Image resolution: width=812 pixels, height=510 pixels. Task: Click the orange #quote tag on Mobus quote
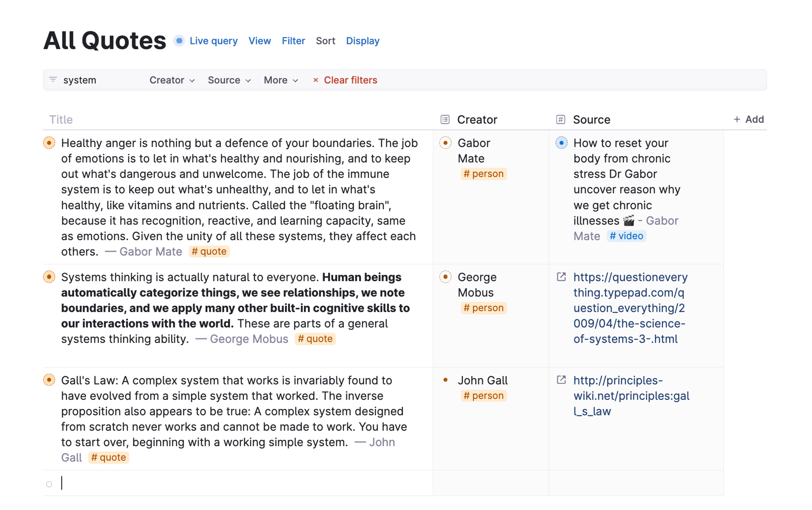pyautogui.click(x=315, y=339)
